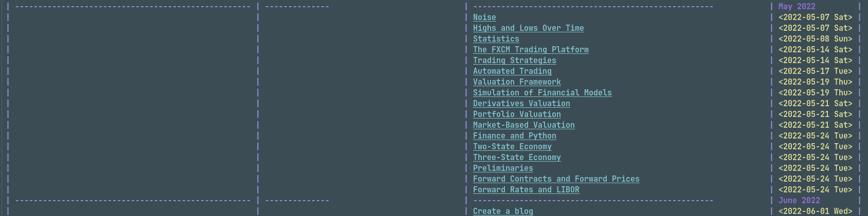Visit the Finance and Python link

(x=514, y=136)
